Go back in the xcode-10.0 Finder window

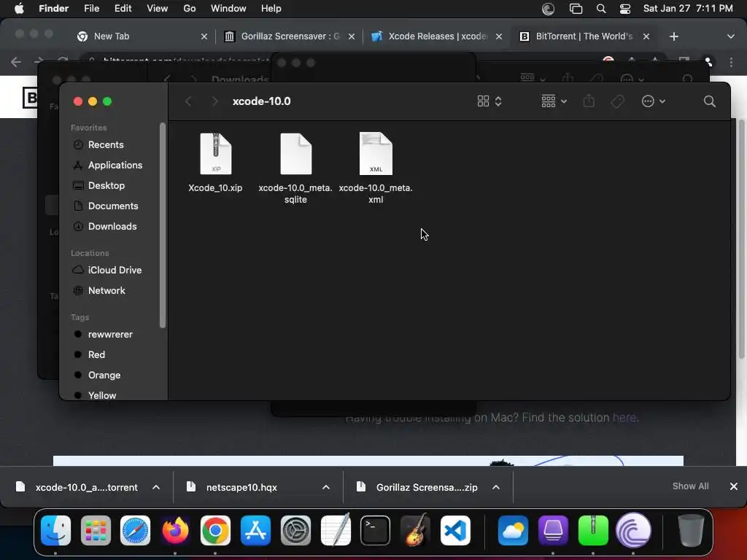189,101
